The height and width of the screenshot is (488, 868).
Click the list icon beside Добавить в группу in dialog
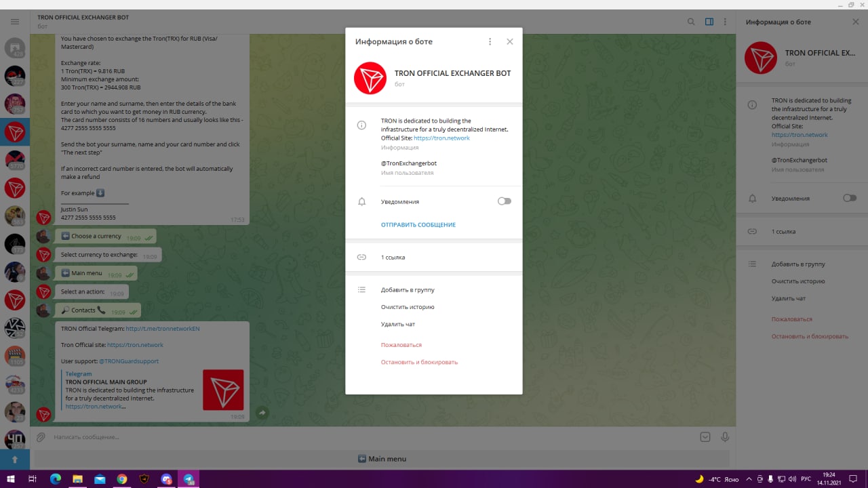(x=361, y=290)
